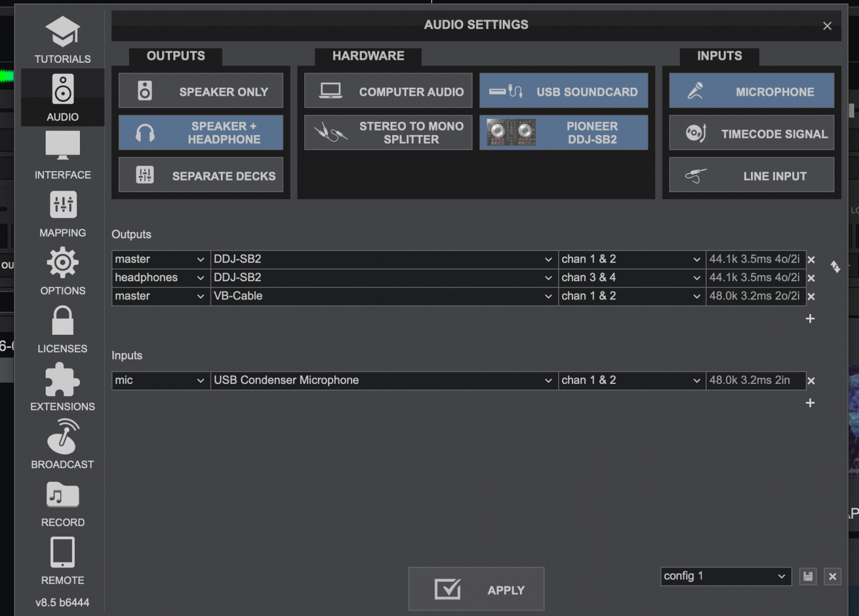Viewport: 859px width, 616px height.
Task: Toggle Line Input option
Action: (752, 175)
